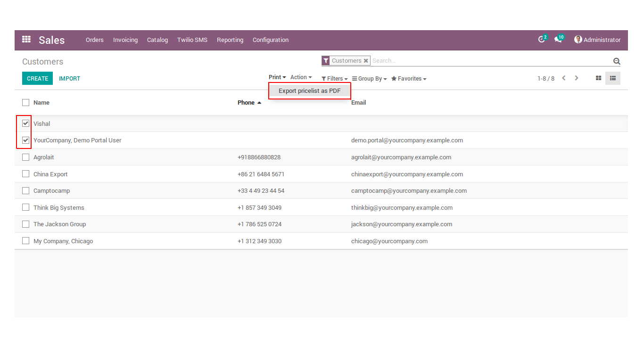This screenshot has width=644, height=362.
Task: Open the Reporting menu
Action: tap(230, 40)
